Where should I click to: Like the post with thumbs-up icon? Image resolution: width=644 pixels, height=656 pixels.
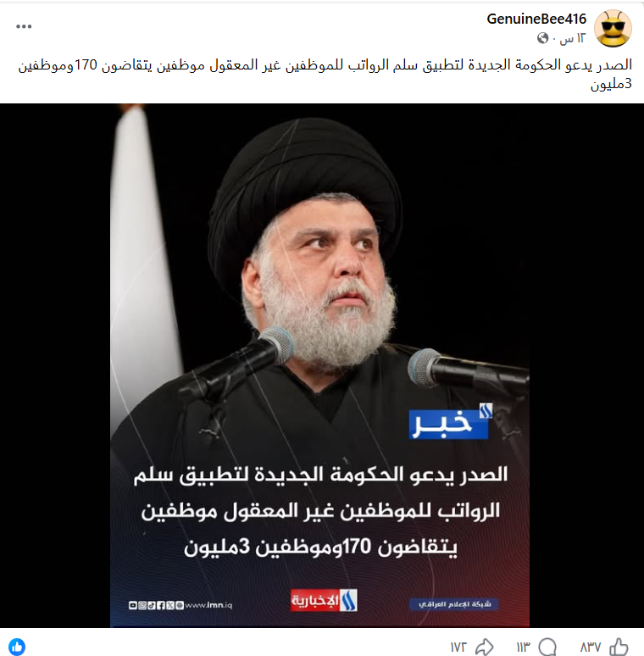click(x=619, y=647)
